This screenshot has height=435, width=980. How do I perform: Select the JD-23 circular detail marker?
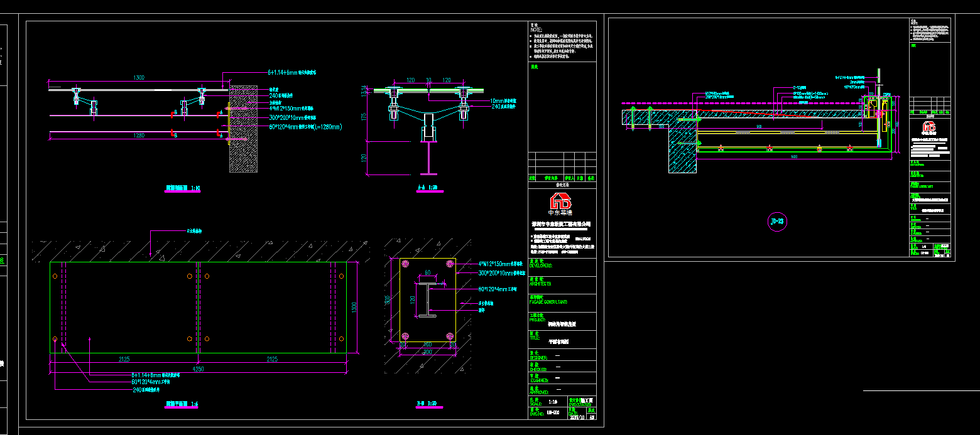point(776,222)
